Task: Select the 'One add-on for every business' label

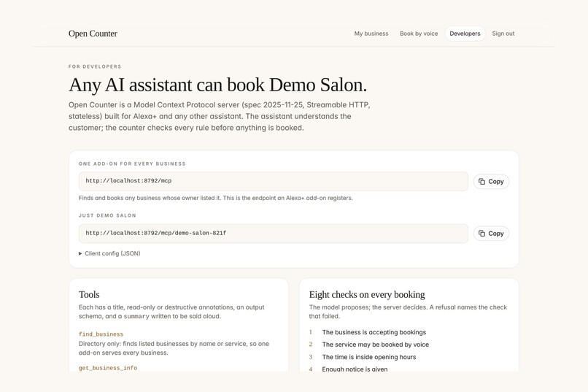Action: [x=132, y=164]
